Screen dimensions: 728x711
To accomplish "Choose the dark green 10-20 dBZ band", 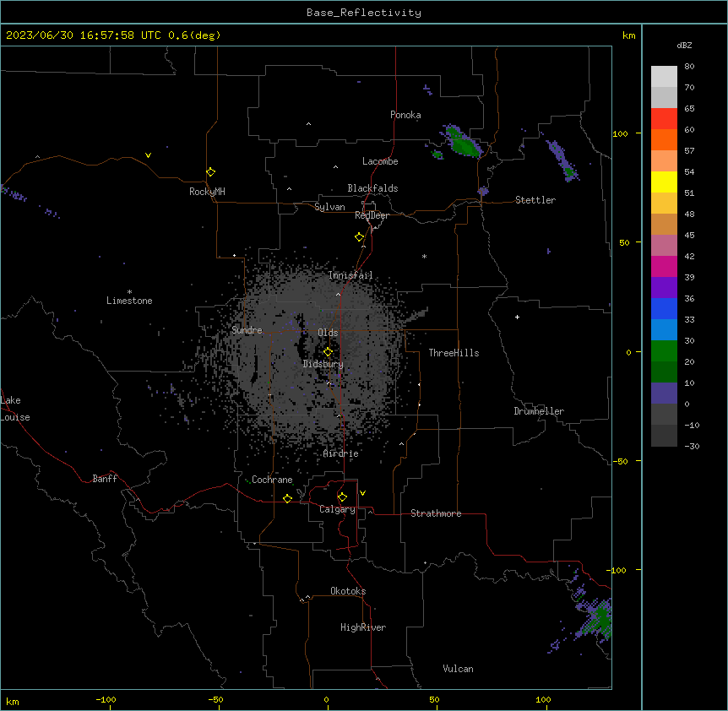I will point(664,372).
